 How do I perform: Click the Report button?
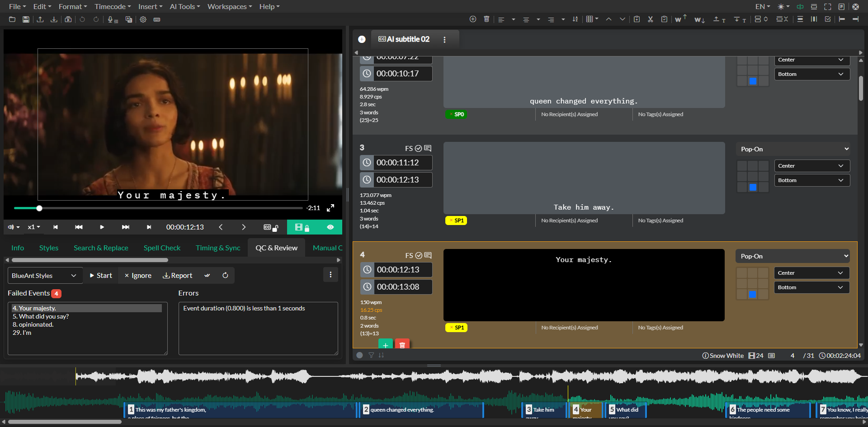178,276
